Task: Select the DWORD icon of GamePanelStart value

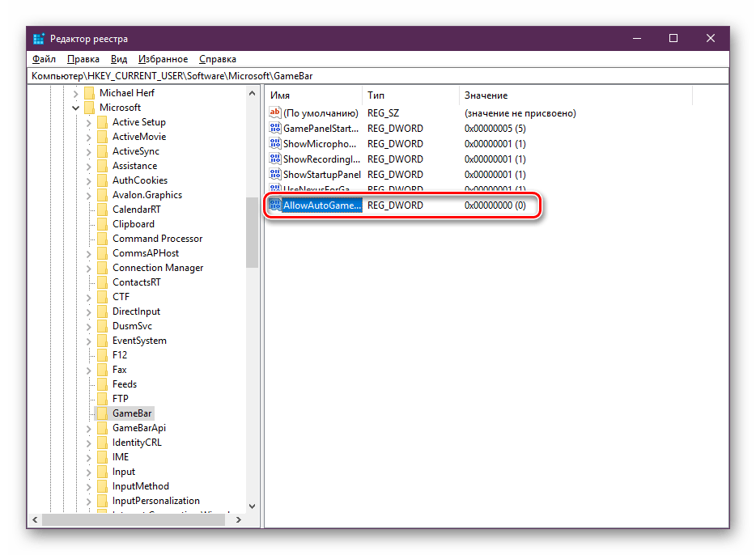Action: 275,129
